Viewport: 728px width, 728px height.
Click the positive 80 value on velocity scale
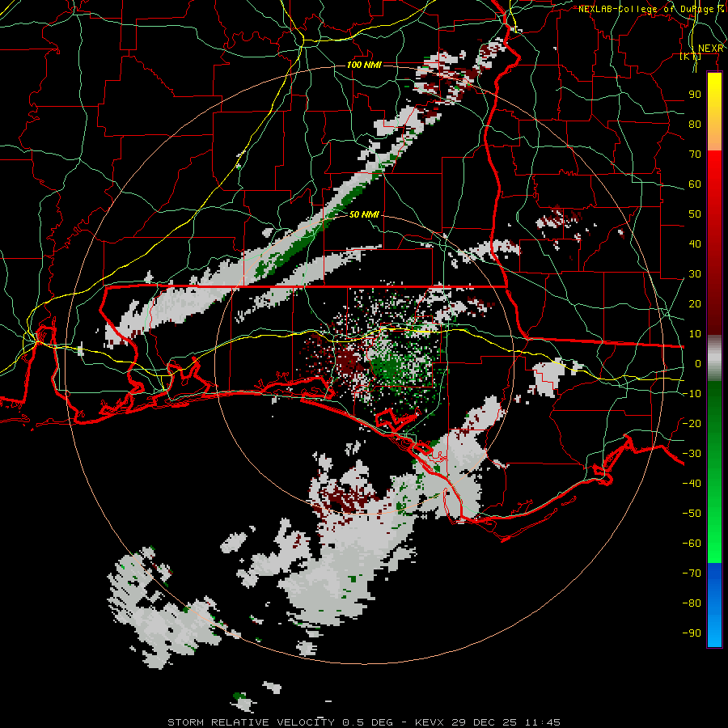(695, 125)
